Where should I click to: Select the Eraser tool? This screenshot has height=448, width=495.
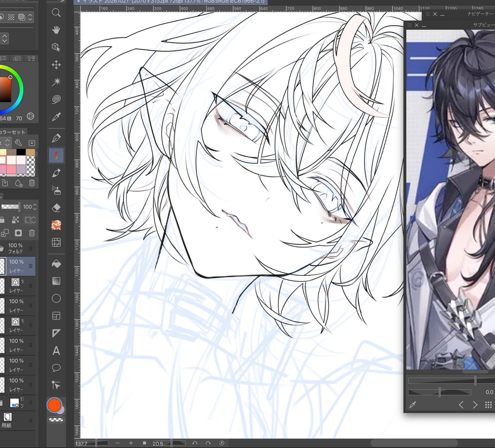coord(56,208)
